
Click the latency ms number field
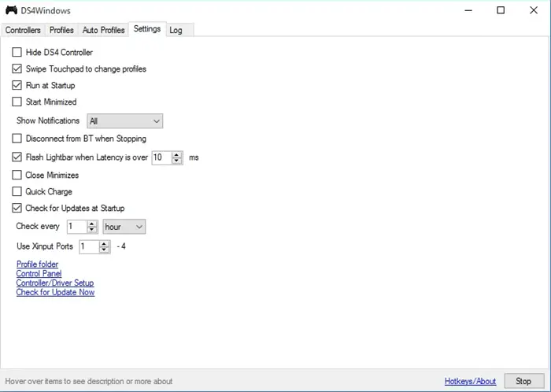click(x=162, y=157)
